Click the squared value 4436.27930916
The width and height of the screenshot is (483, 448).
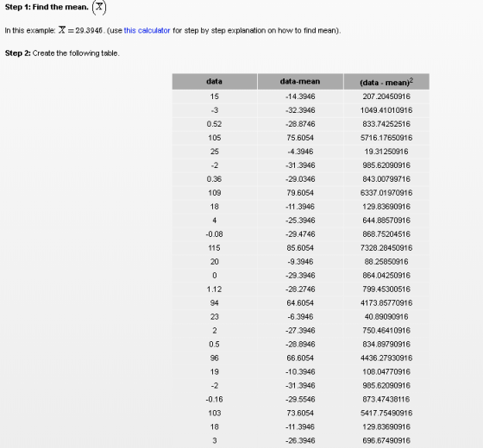tap(386, 358)
